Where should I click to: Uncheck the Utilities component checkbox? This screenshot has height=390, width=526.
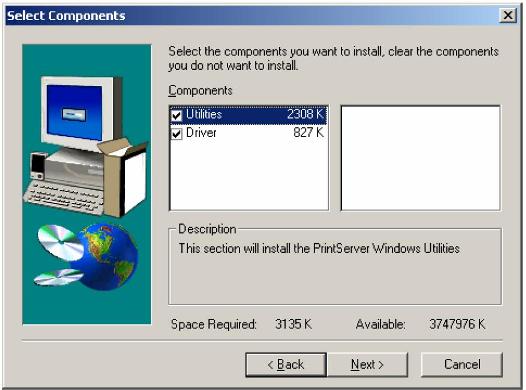pos(176,115)
